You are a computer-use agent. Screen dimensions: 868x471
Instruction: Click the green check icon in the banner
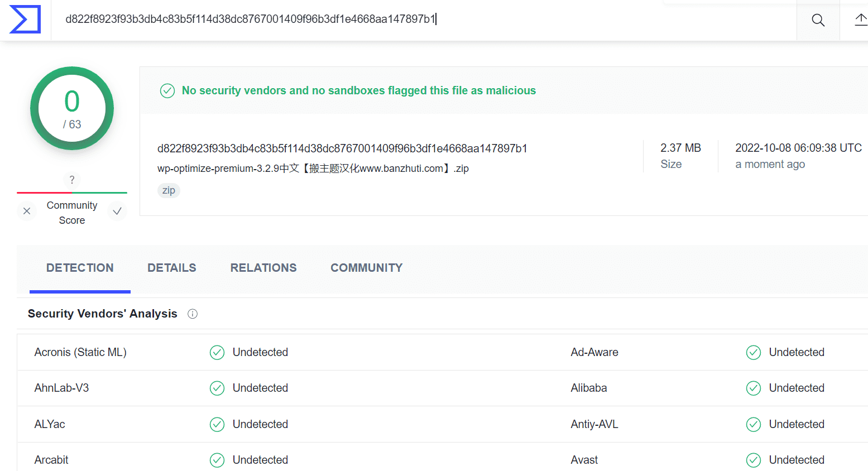coord(167,90)
